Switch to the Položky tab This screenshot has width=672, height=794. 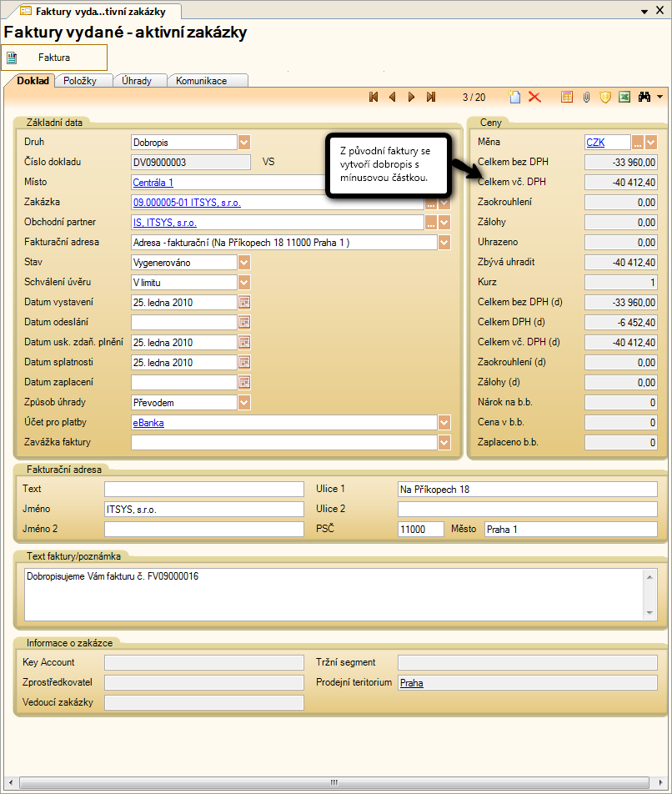click(x=80, y=81)
